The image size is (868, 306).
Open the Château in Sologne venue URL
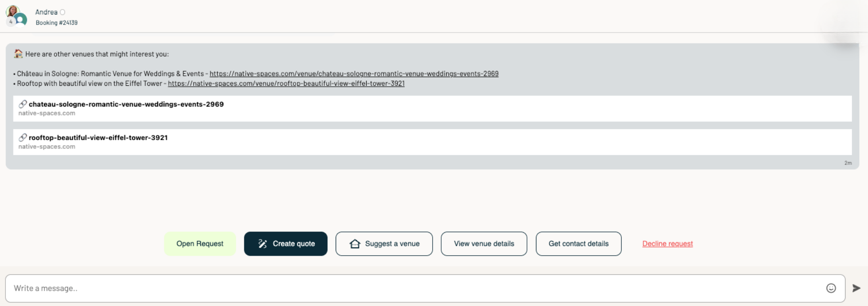(x=354, y=74)
